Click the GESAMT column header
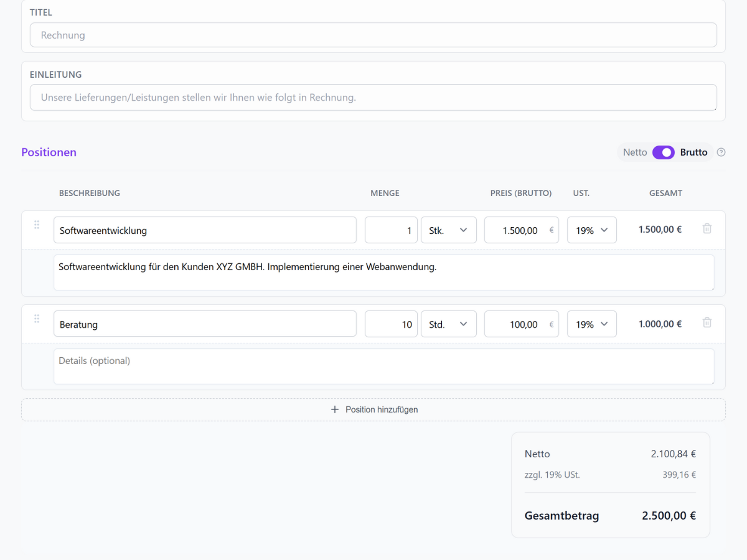This screenshot has height=560, width=747. (x=665, y=193)
